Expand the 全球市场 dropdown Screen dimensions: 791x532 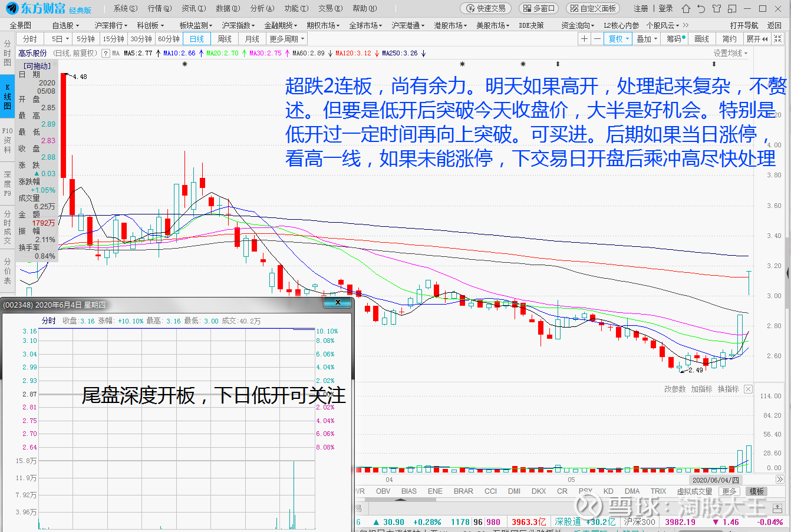[x=365, y=25]
